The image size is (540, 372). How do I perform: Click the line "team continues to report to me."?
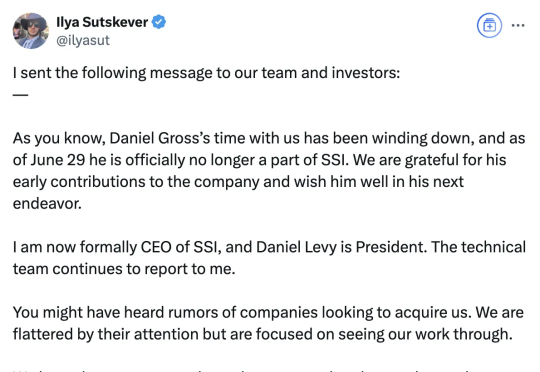tap(124, 269)
